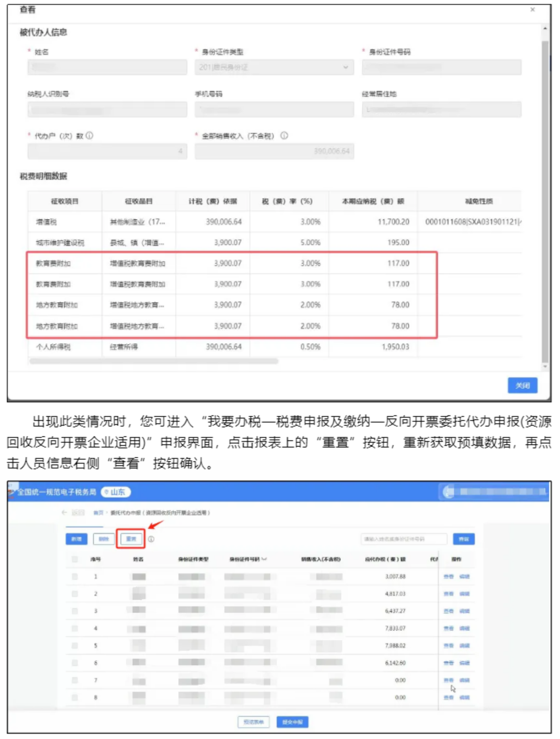Close the 查看 dialog with X icon
This screenshot has width=560, height=739.
[532, 9]
